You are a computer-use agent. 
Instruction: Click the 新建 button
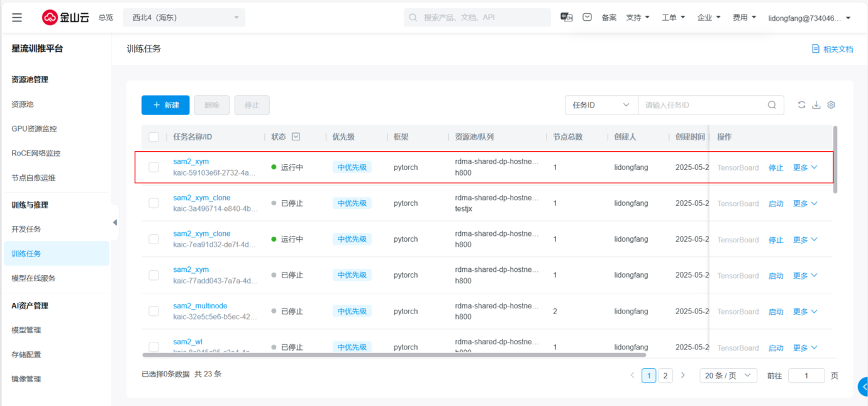click(x=165, y=105)
